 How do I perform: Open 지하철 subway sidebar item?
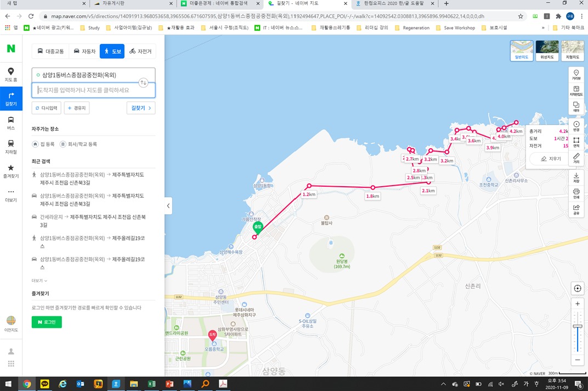(x=11, y=147)
